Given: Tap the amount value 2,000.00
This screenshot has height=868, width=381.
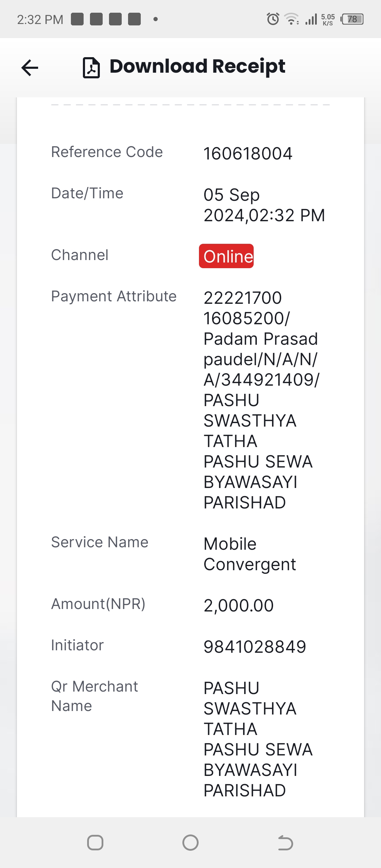Looking at the screenshot, I should tap(238, 605).
